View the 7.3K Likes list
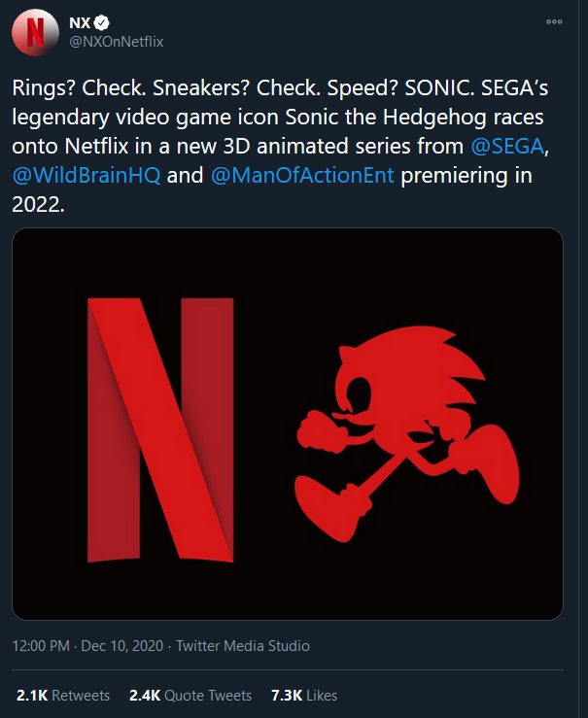 coord(304,696)
